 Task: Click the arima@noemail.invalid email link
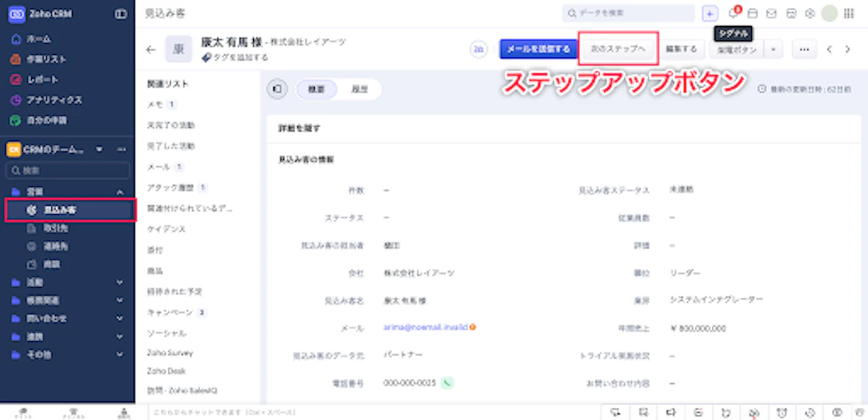pyautogui.click(x=425, y=327)
